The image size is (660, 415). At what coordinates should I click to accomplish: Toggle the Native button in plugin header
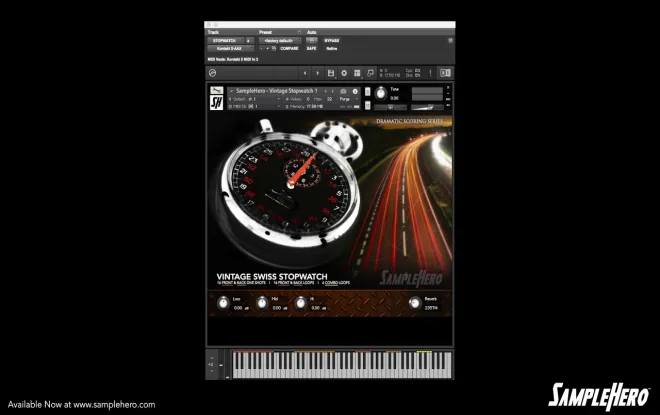click(x=332, y=48)
